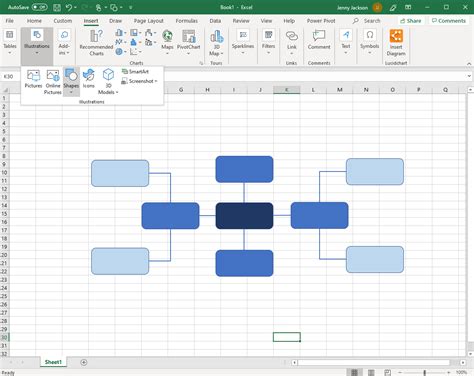474x376 pixels.
Task: Click Recommended Charts icon
Action: [x=96, y=43]
